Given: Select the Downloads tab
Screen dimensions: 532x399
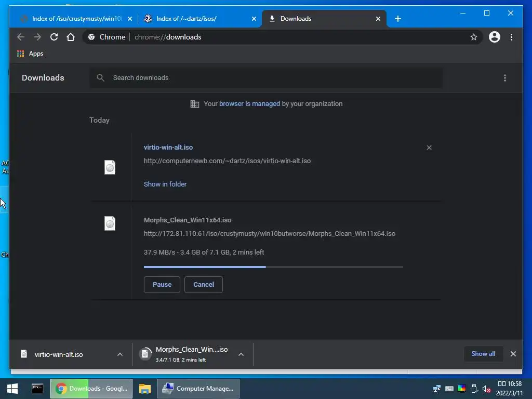Looking at the screenshot, I should (x=324, y=19).
